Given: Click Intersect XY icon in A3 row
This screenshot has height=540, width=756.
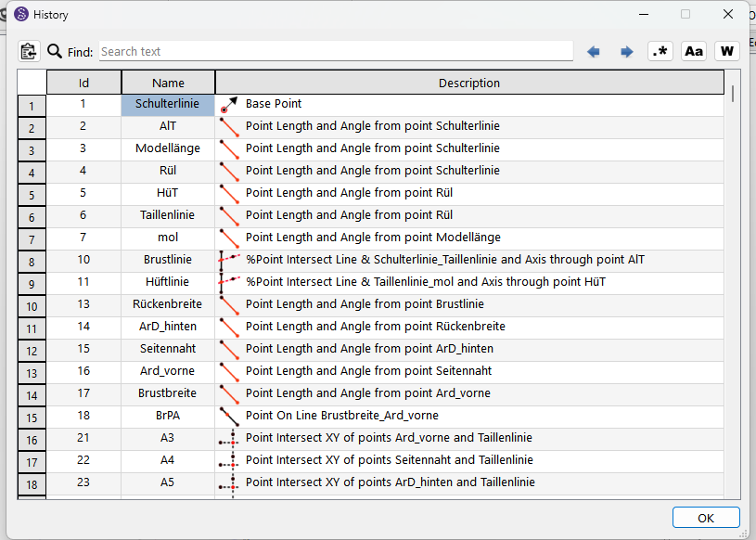Looking at the screenshot, I should pyautogui.click(x=228, y=439).
